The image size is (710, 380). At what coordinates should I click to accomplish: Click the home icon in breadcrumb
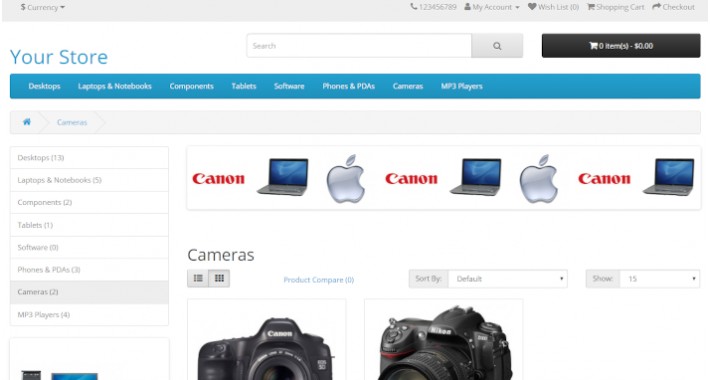pyautogui.click(x=27, y=122)
